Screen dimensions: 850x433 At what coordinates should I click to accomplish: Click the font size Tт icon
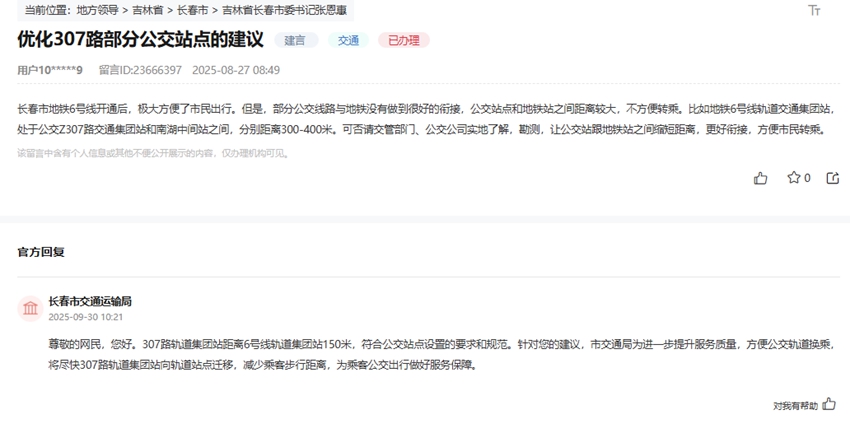pyautogui.click(x=814, y=11)
